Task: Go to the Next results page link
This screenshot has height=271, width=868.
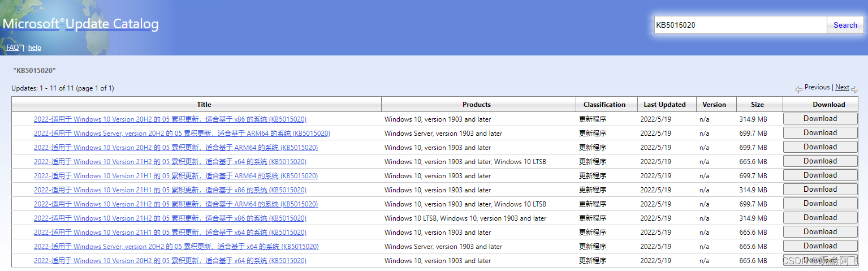Action: pos(842,87)
